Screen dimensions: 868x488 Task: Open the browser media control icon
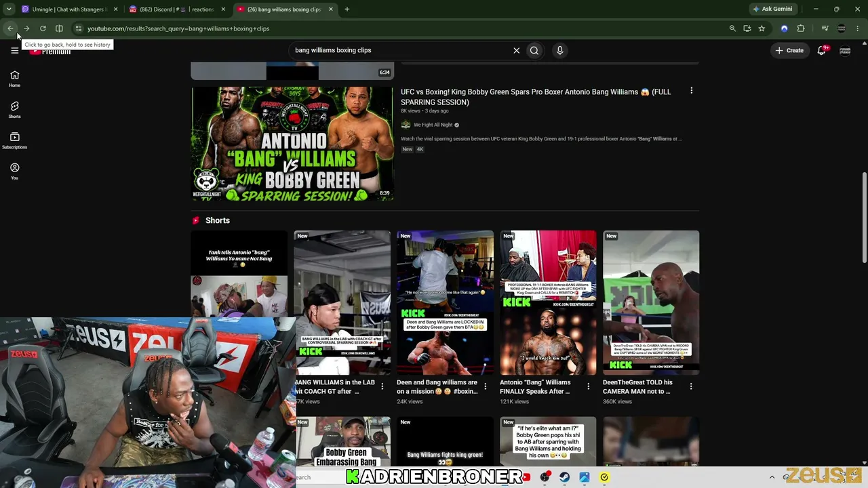tap(825, 28)
